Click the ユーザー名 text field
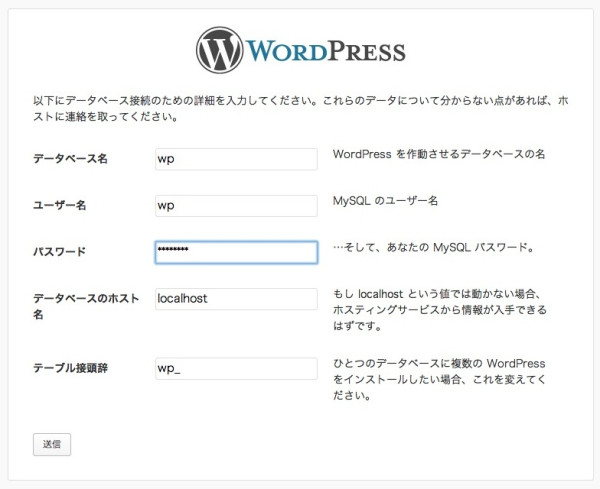 (x=236, y=205)
